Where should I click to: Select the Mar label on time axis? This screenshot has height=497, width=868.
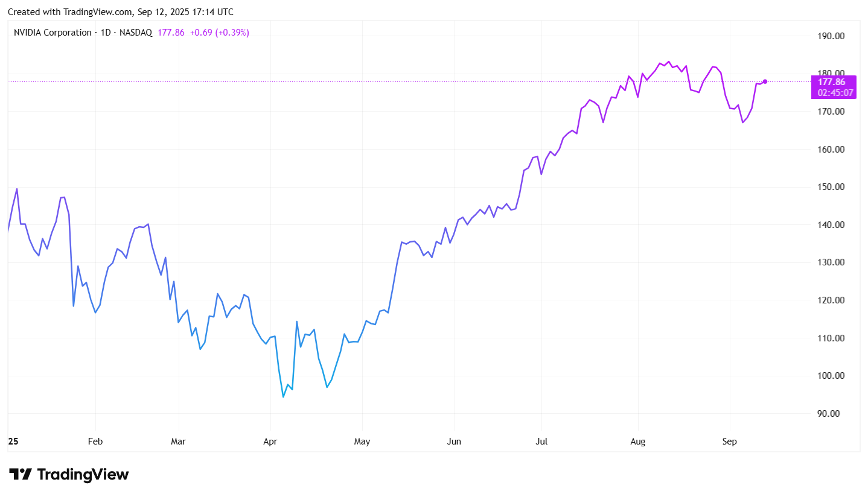(178, 442)
